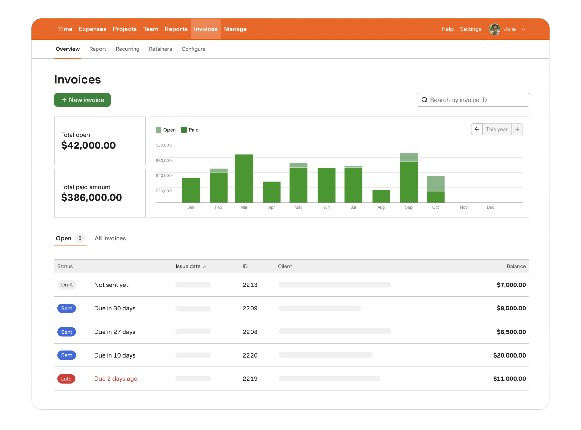Click the Open legend color swatch
This screenshot has width=581, height=430.
coord(159,130)
